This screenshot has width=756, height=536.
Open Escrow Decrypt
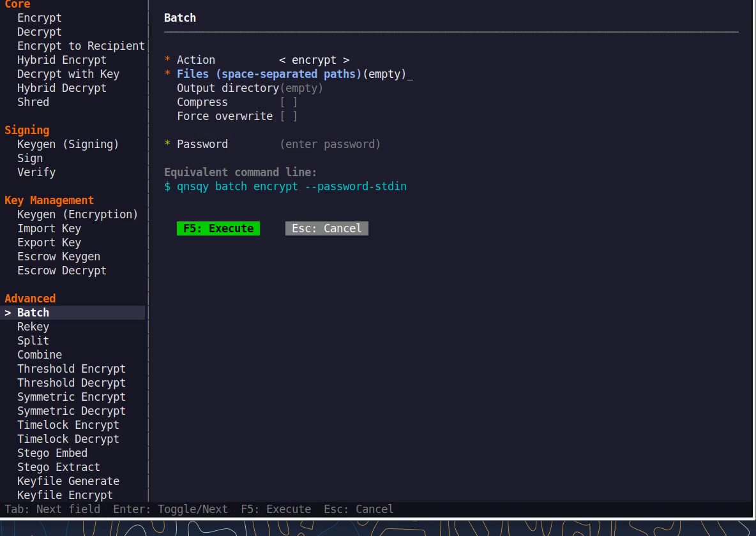pyautogui.click(x=62, y=270)
